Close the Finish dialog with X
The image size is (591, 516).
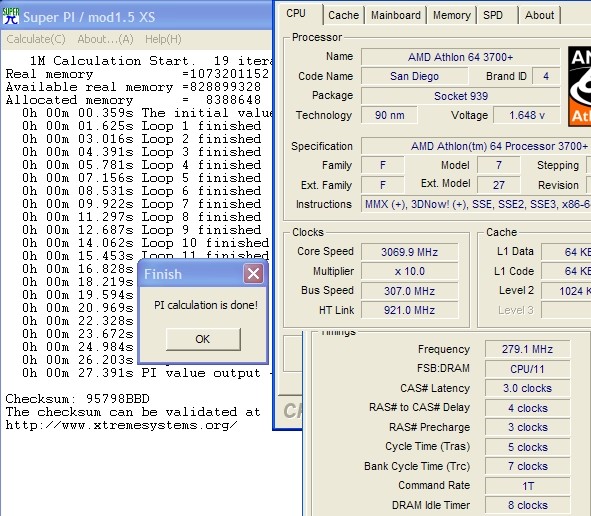(x=253, y=274)
